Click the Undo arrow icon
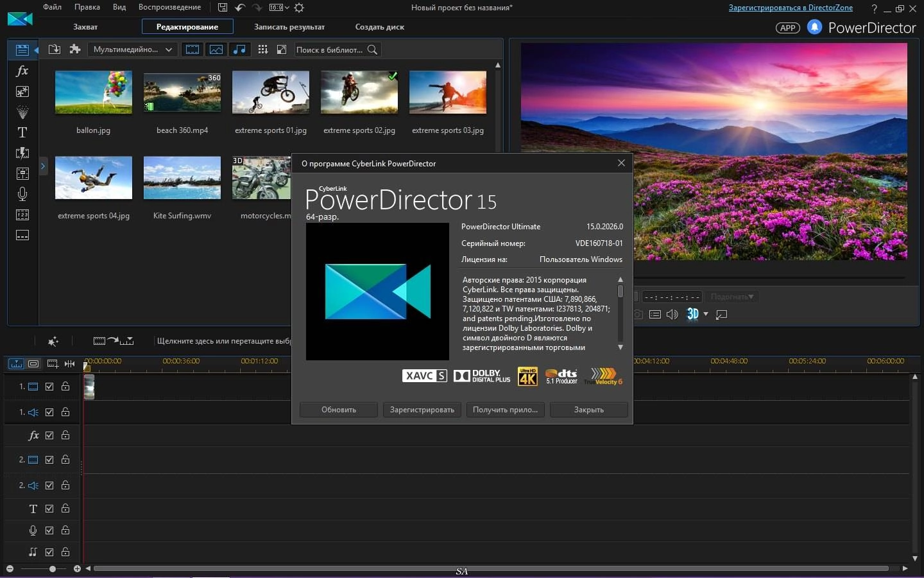Image resolution: width=924 pixels, height=578 pixels. coord(240,8)
